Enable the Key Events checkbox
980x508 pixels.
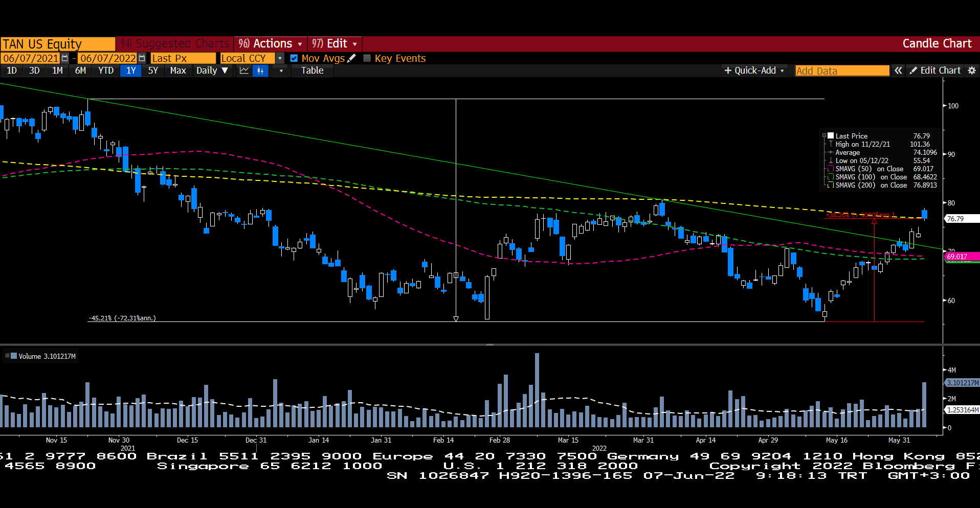(x=367, y=58)
